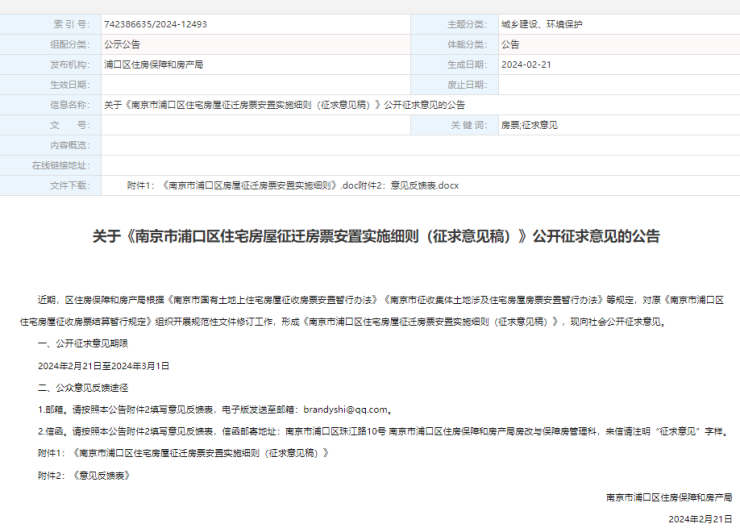Click the 公示公告 group category value

coord(122,44)
